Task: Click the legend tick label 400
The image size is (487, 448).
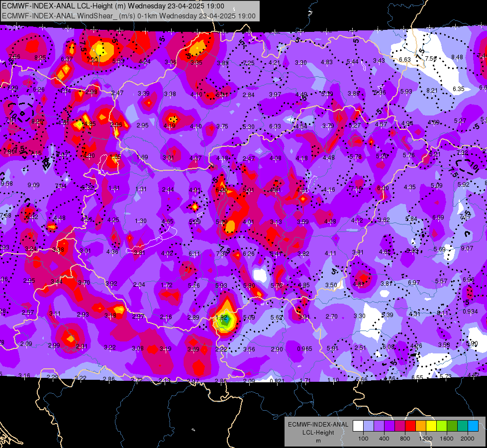Action: (x=384, y=439)
